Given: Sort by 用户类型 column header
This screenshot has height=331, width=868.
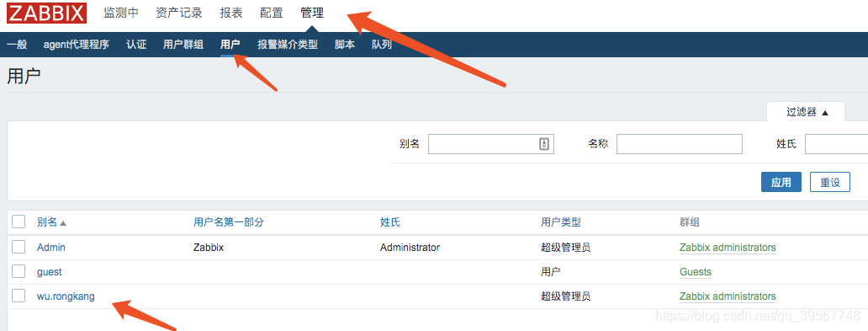Looking at the screenshot, I should (x=561, y=222).
